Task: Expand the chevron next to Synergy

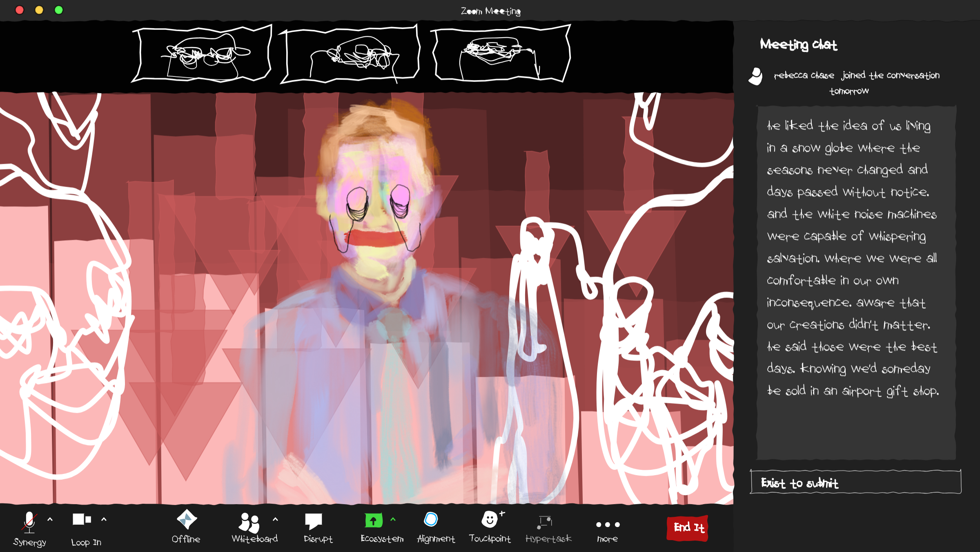Action: tap(50, 519)
